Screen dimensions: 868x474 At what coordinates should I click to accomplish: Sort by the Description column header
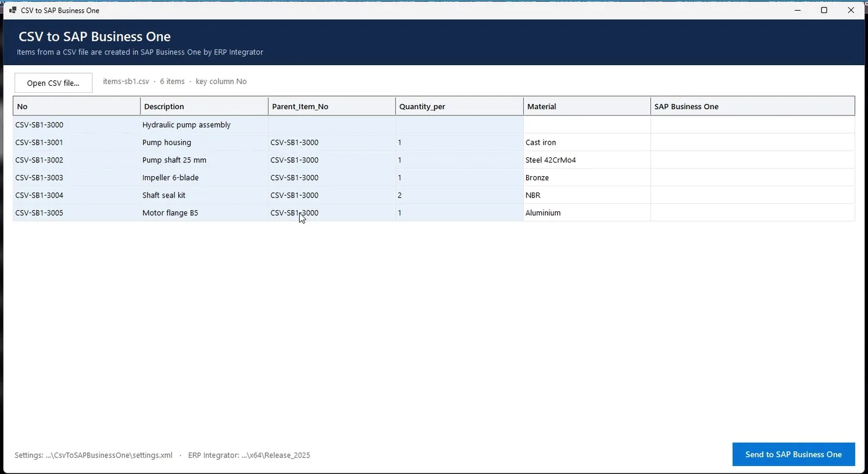[204, 107]
